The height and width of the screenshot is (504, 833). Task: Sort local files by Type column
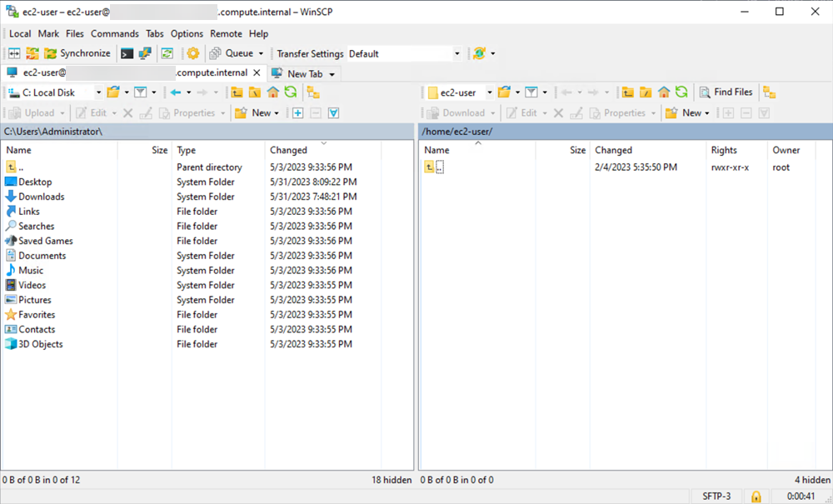pyautogui.click(x=217, y=150)
